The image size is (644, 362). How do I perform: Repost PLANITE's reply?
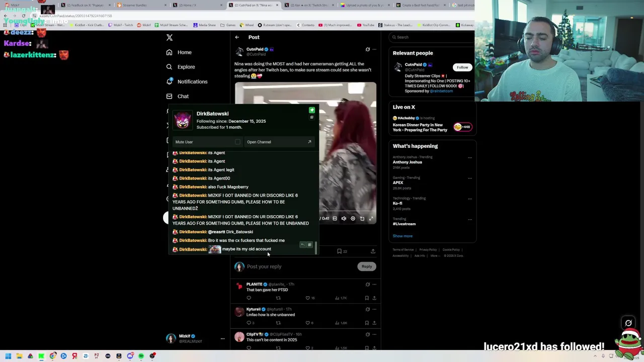tap(278, 298)
